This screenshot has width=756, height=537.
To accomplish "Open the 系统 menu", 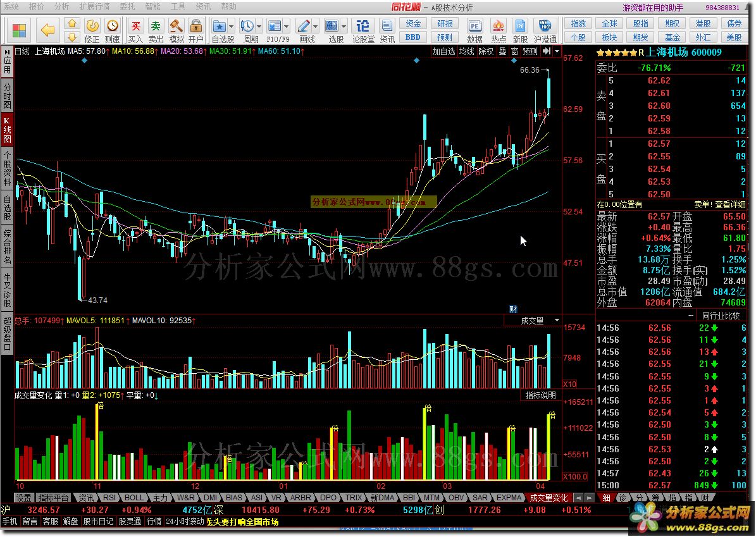I will point(11,7).
